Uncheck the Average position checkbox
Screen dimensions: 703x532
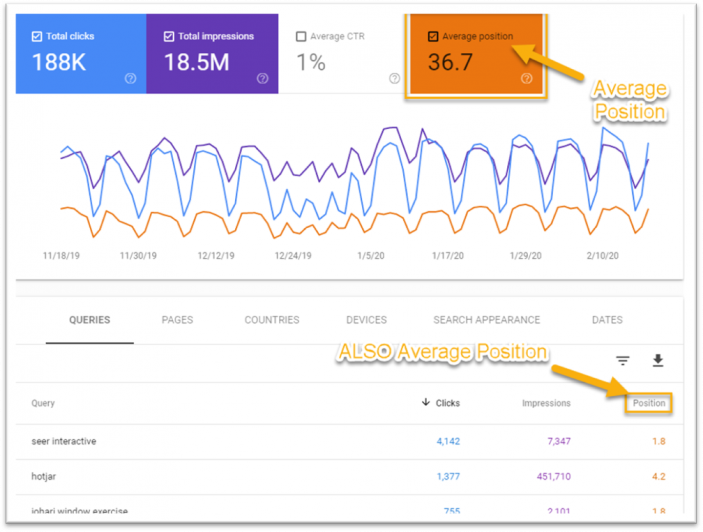point(433,36)
